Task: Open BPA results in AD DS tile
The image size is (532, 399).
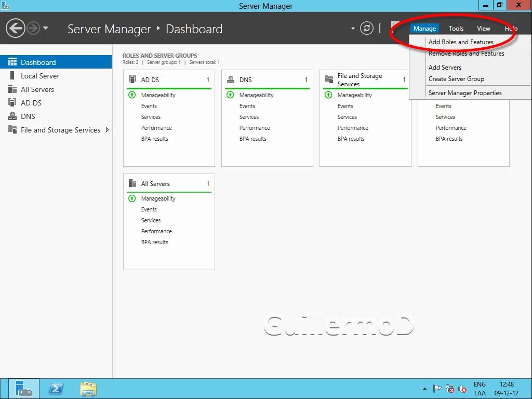Action: coord(155,139)
